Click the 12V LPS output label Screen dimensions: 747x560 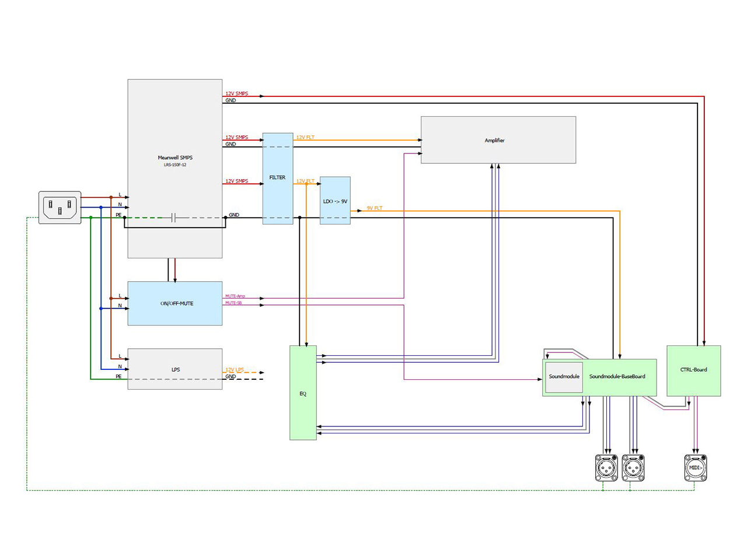235,370
